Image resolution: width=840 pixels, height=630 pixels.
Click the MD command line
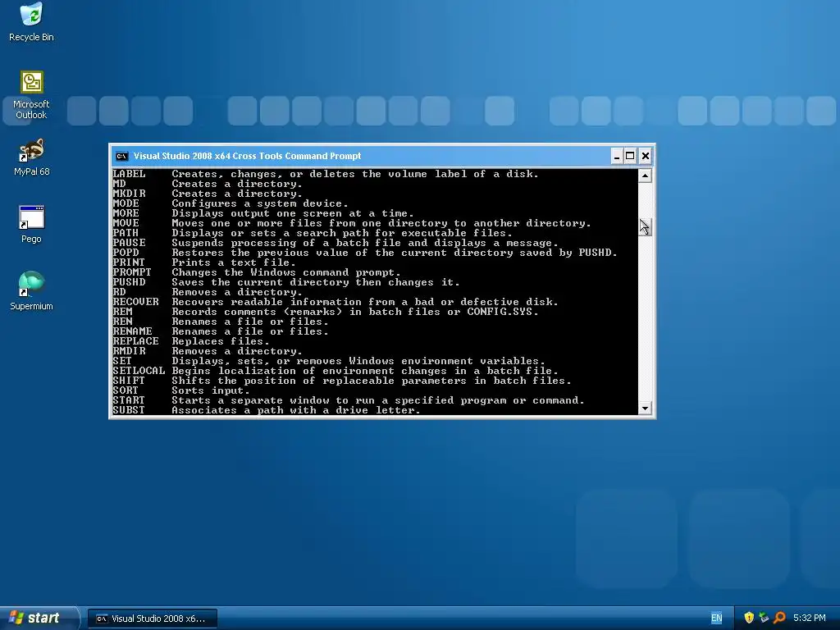pos(208,184)
